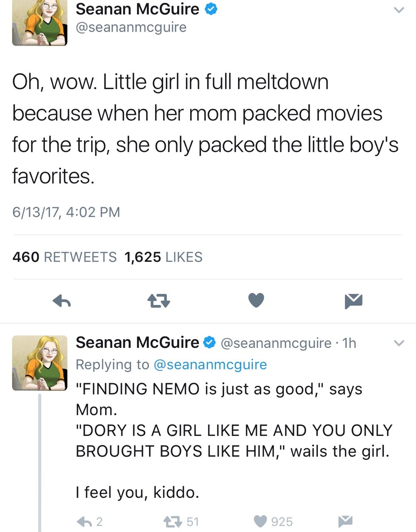Click the 6/13/17, 4:02 PM timestamp
This screenshot has width=416, height=532.
click(x=66, y=212)
